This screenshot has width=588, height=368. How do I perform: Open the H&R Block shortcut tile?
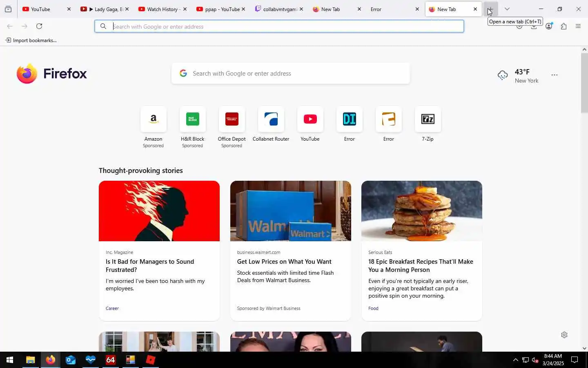click(192, 127)
